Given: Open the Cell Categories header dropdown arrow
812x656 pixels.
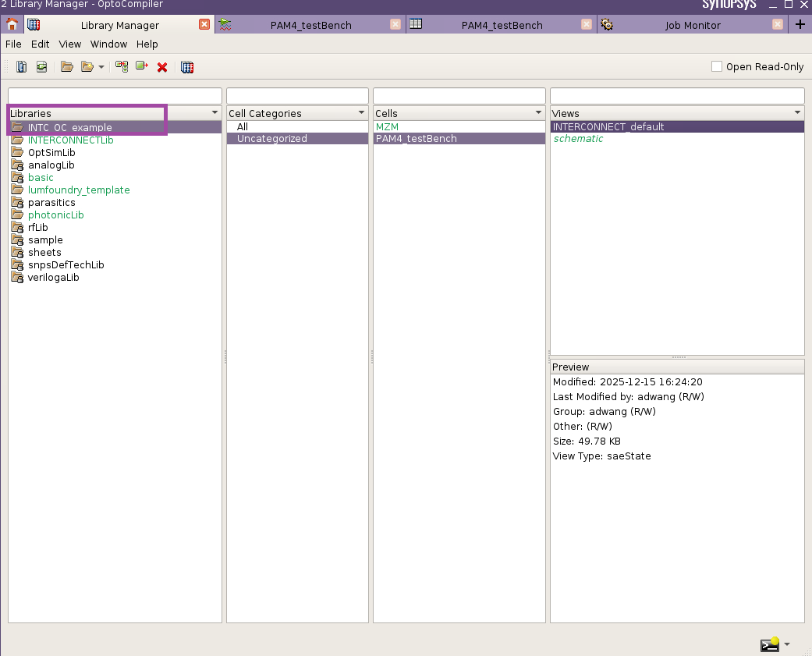Looking at the screenshot, I should pos(361,112).
